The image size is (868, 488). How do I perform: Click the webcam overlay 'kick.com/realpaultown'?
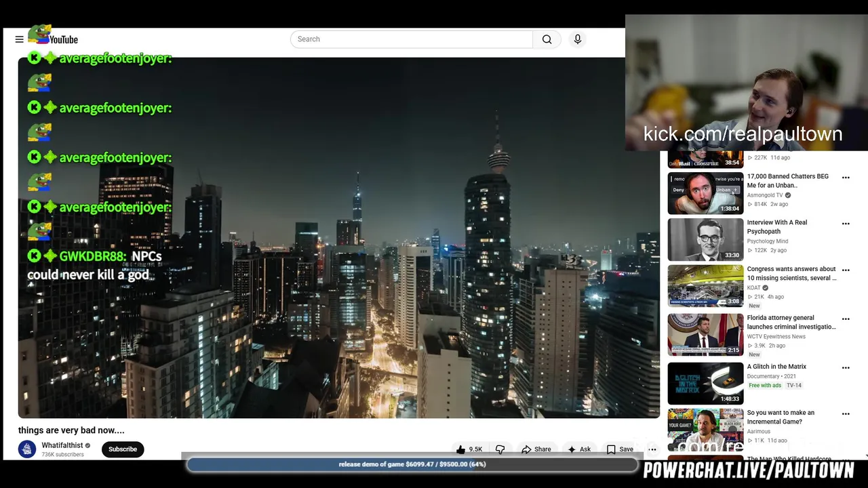[x=746, y=83]
